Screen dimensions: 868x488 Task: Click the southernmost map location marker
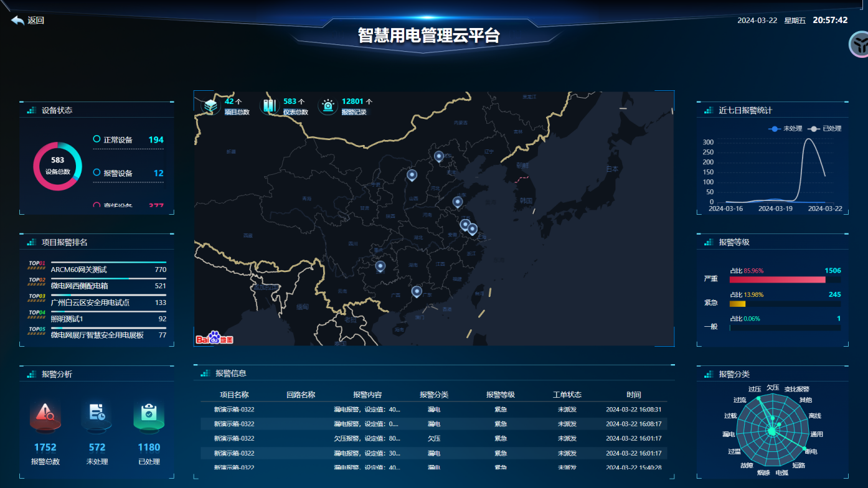(417, 291)
